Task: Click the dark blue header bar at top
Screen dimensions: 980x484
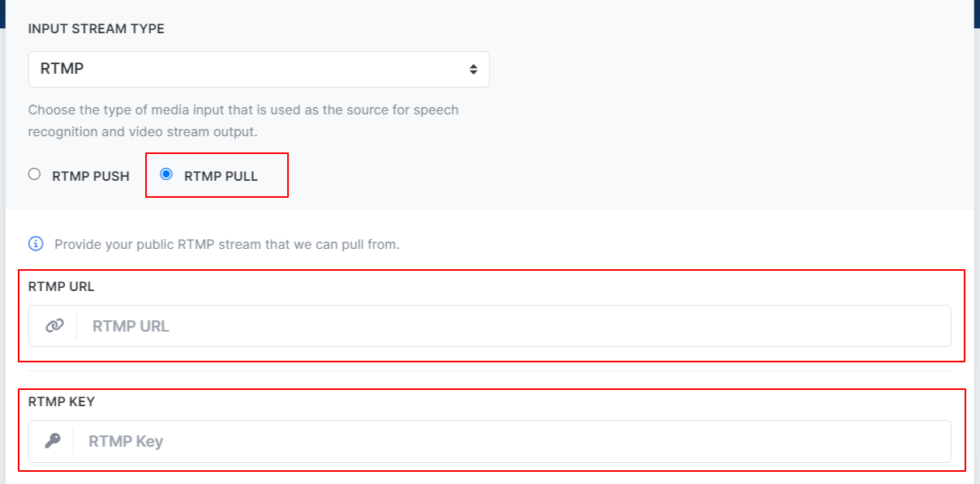Action: [x=490, y=2]
